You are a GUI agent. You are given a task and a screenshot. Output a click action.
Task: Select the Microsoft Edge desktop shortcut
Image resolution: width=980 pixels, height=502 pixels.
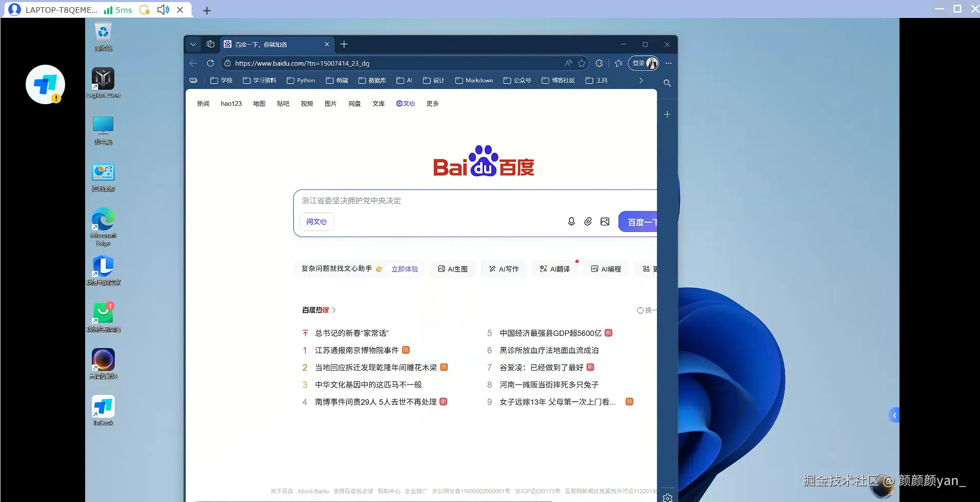point(103,226)
